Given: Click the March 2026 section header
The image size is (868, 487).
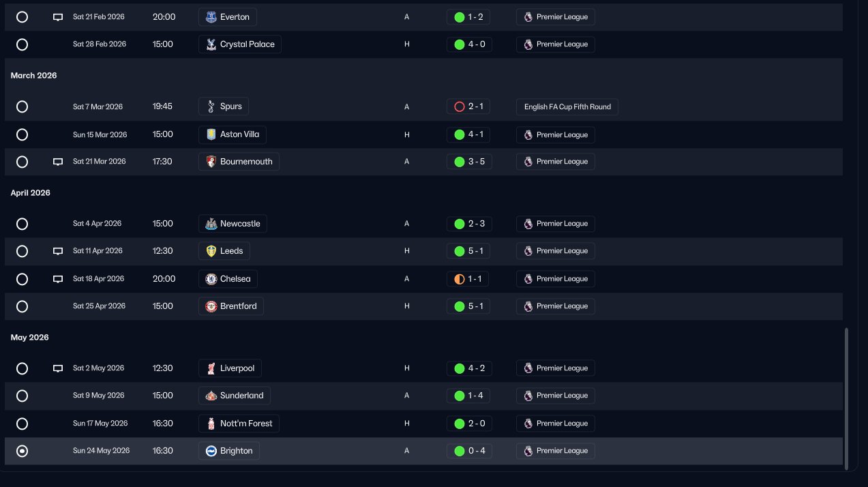Looking at the screenshot, I should tap(34, 76).
